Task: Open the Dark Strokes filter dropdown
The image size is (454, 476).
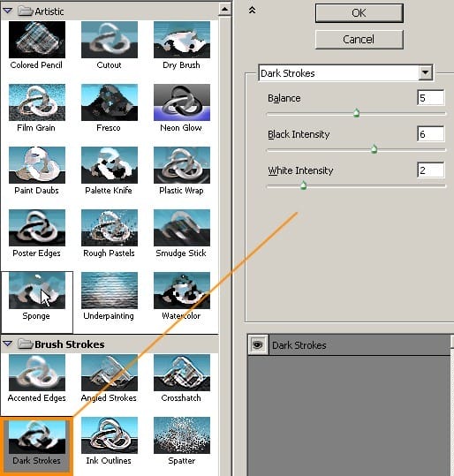Action: pos(425,72)
